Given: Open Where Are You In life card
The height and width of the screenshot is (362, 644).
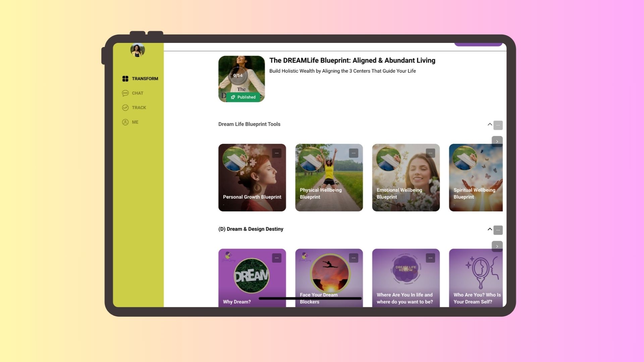Looking at the screenshot, I should point(406,278).
